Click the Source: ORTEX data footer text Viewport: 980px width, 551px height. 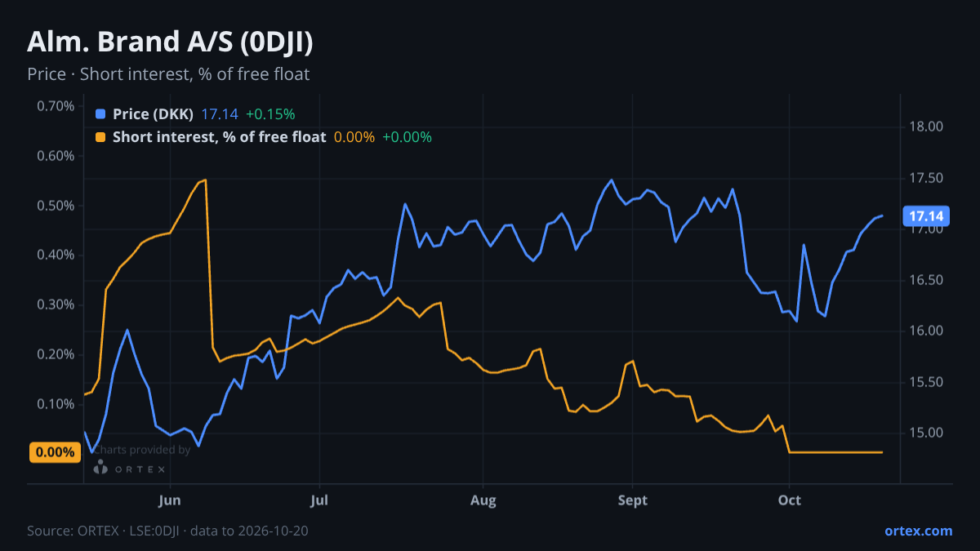tap(167, 531)
